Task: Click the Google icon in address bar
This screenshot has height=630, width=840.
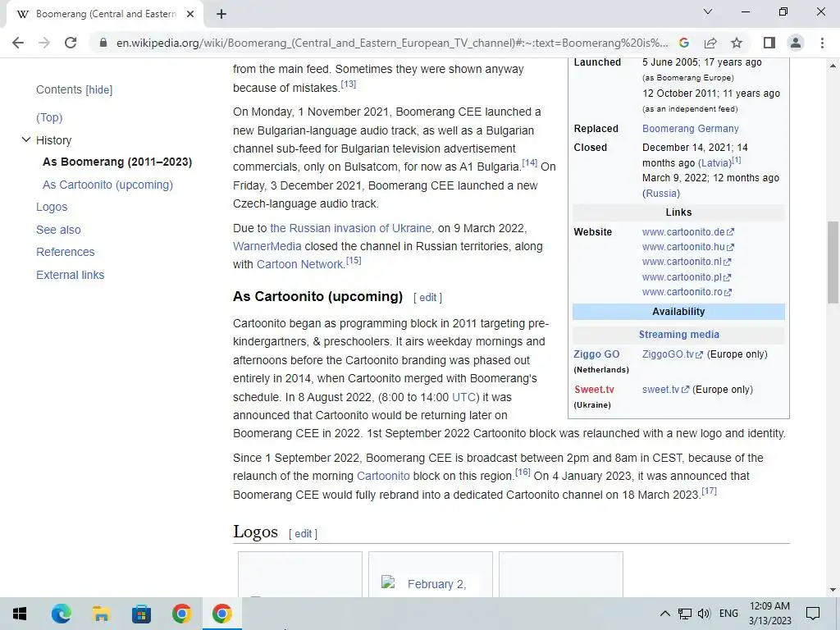Action: click(x=684, y=43)
